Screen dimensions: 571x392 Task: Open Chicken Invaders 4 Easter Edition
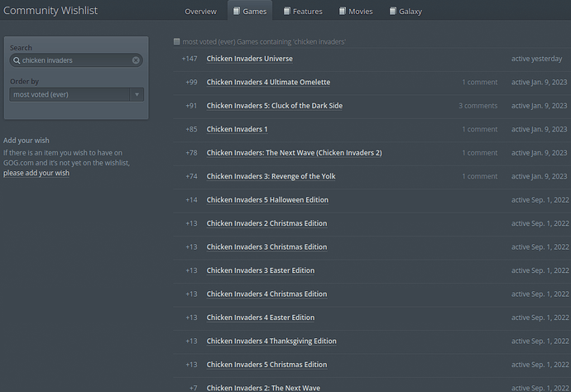[261, 318]
